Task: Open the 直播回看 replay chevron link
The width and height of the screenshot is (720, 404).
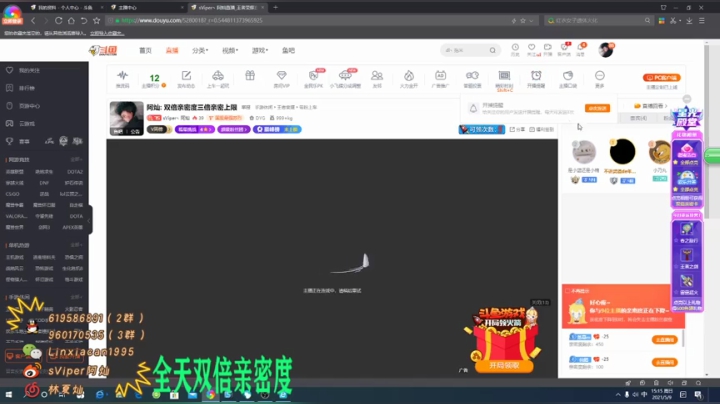Action: [x=651, y=106]
